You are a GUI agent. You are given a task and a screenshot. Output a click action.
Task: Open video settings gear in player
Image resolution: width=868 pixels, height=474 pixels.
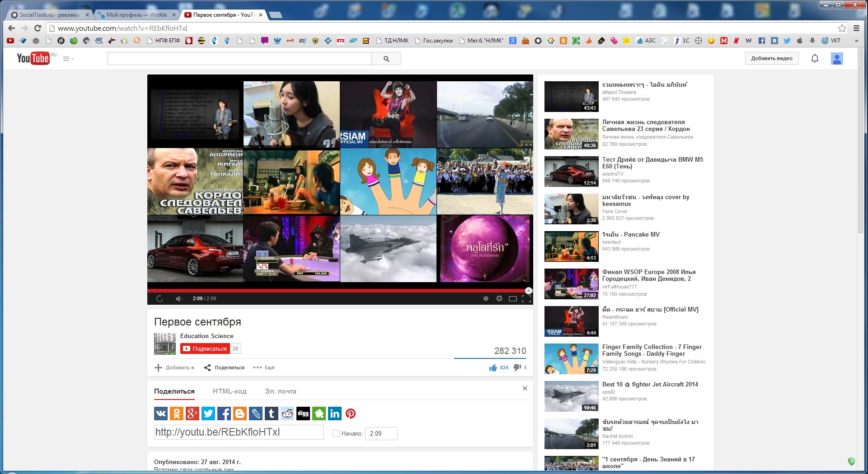point(499,298)
